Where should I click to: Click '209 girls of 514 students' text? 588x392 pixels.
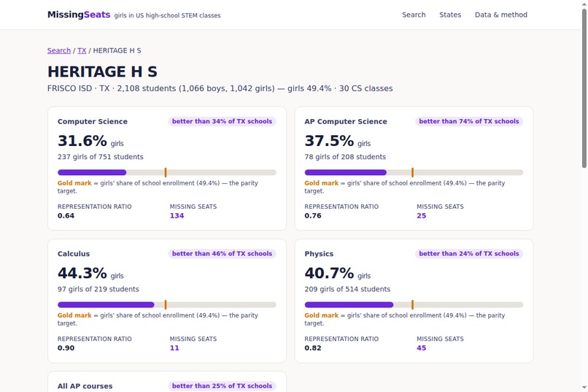point(347,289)
